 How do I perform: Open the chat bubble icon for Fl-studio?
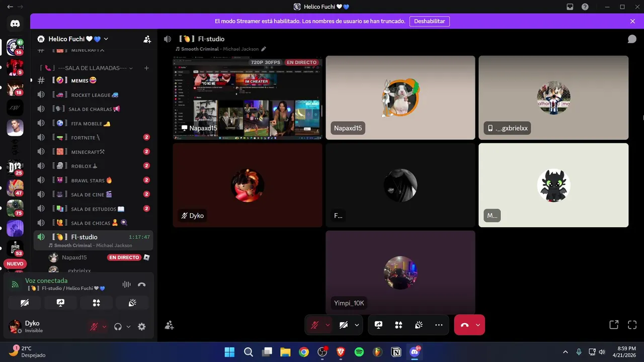click(x=632, y=39)
